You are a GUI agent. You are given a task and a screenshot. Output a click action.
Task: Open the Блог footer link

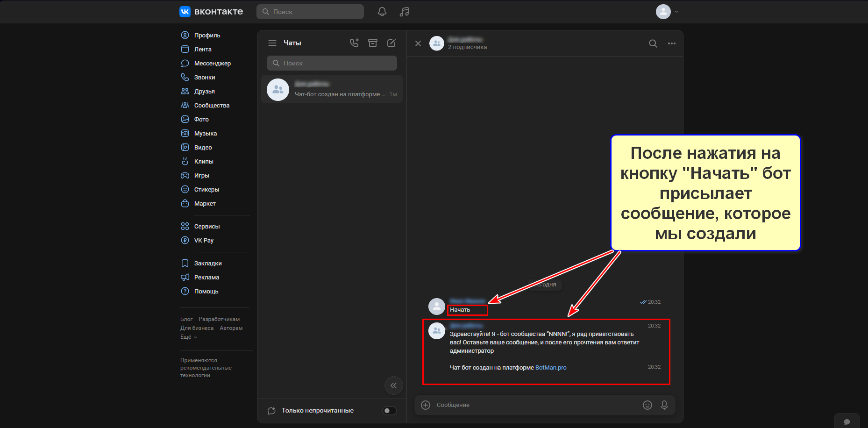tap(186, 319)
